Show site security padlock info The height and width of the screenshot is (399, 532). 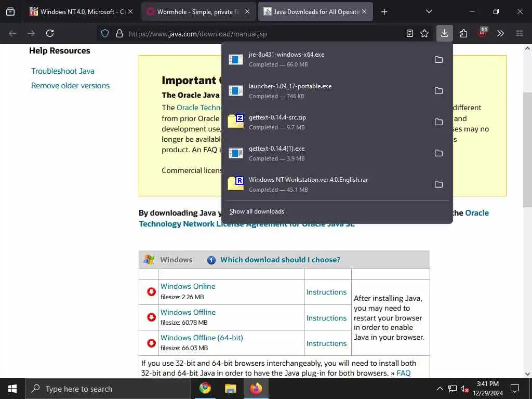pos(119,33)
